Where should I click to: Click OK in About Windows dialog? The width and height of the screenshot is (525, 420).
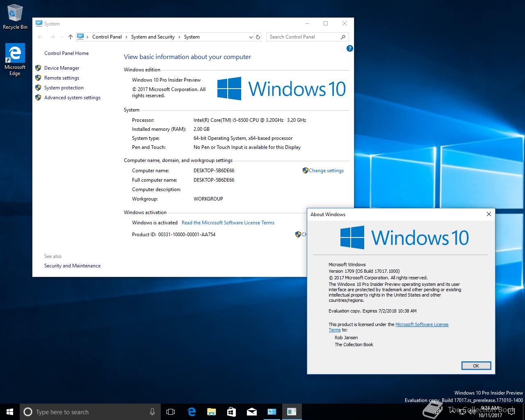tap(476, 366)
